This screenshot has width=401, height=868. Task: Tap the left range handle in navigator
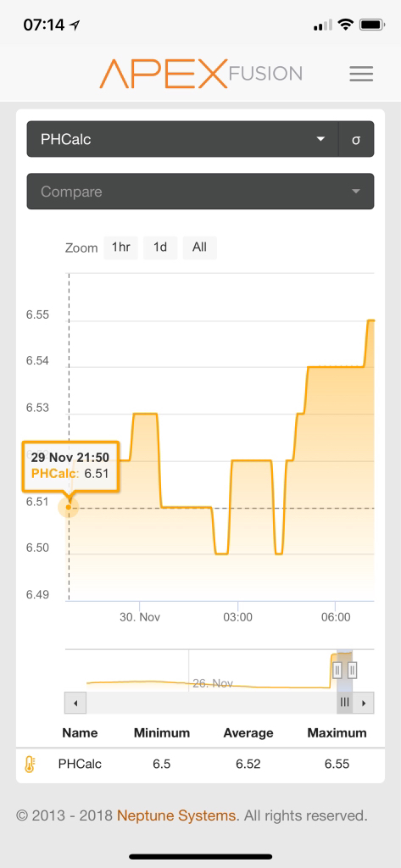(x=337, y=670)
